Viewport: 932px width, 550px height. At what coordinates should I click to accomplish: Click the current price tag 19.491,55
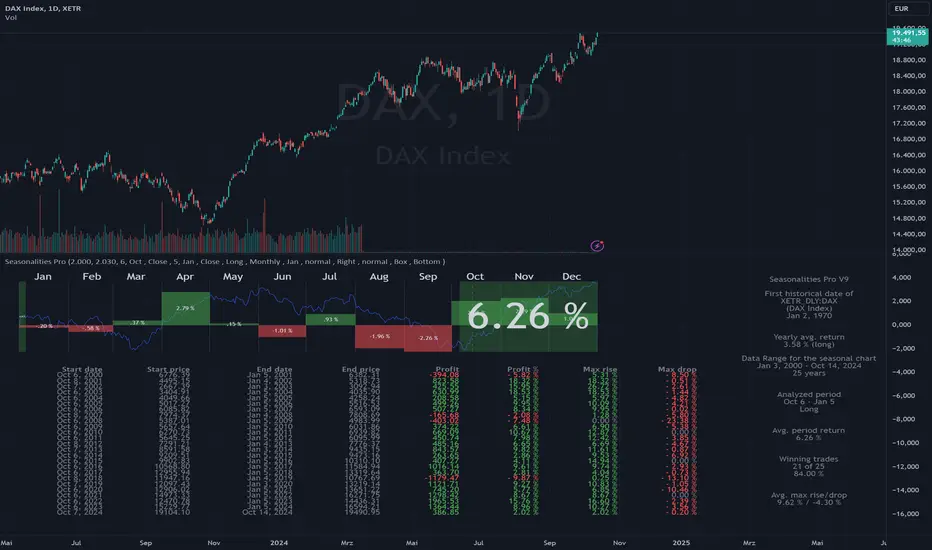point(908,36)
